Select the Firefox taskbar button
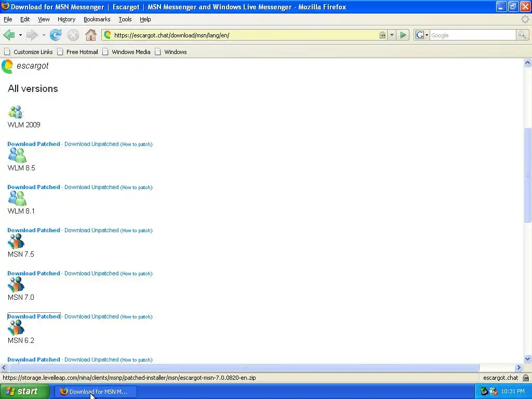This screenshot has height=399, width=532. tap(96, 392)
